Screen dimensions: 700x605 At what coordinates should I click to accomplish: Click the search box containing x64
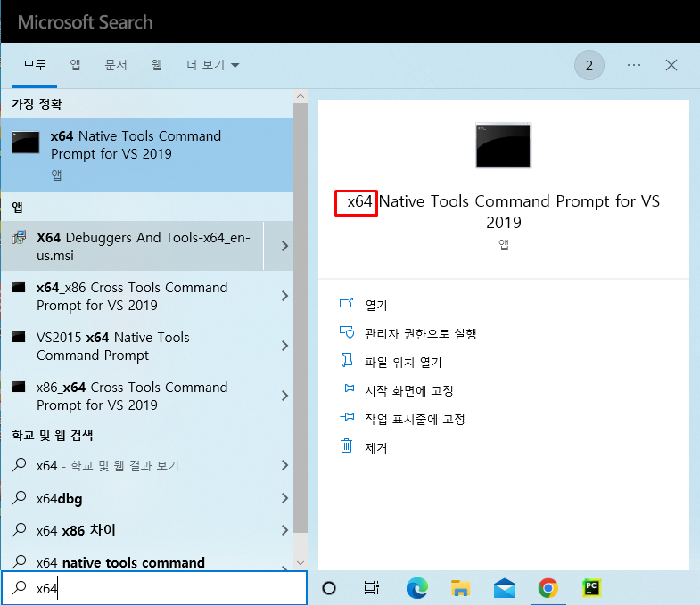(154, 588)
